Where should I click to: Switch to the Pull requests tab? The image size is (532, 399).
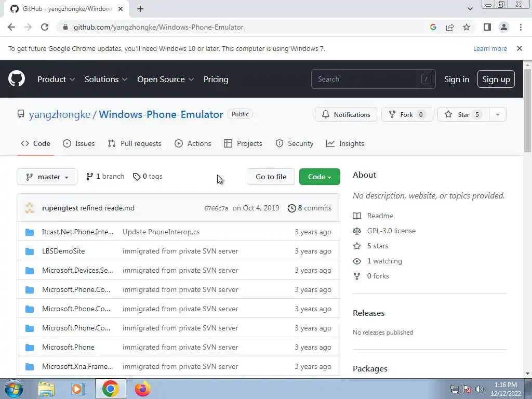(135, 143)
